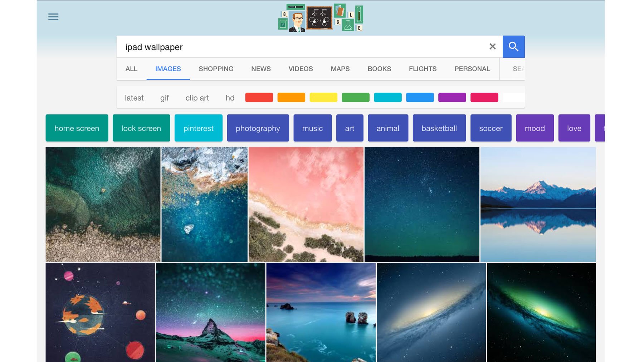Select the 'pinterest' suggestion chip

198,128
